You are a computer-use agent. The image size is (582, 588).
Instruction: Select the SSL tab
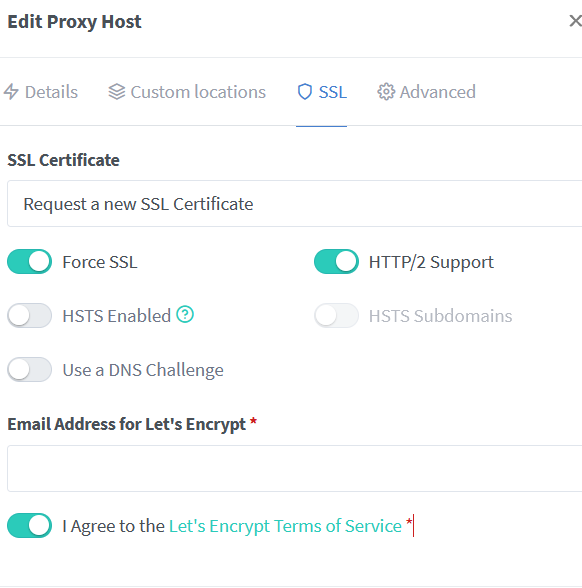[322, 92]
